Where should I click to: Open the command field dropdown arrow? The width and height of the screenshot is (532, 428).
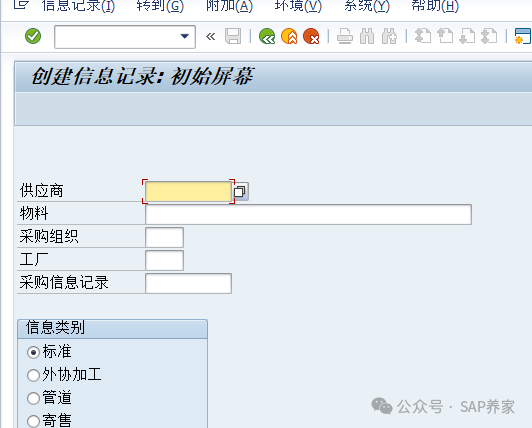pos(185,36)
